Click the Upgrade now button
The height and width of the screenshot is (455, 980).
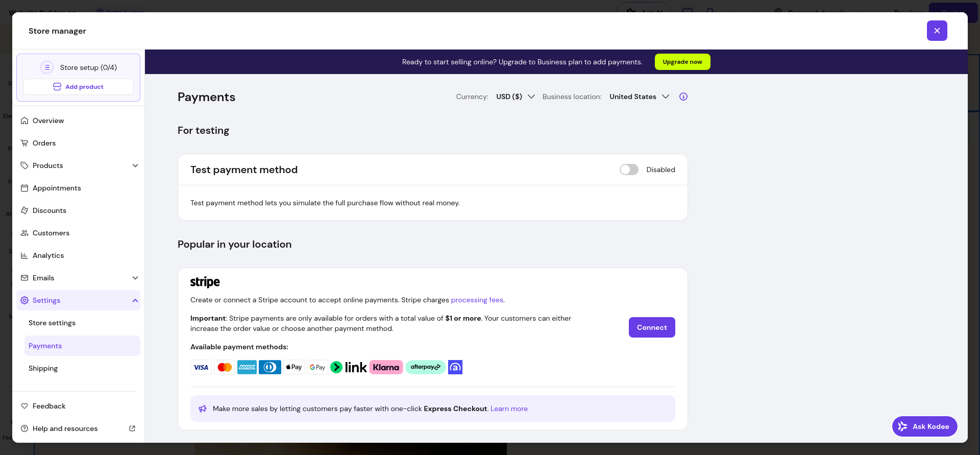[x=682, y=62]
